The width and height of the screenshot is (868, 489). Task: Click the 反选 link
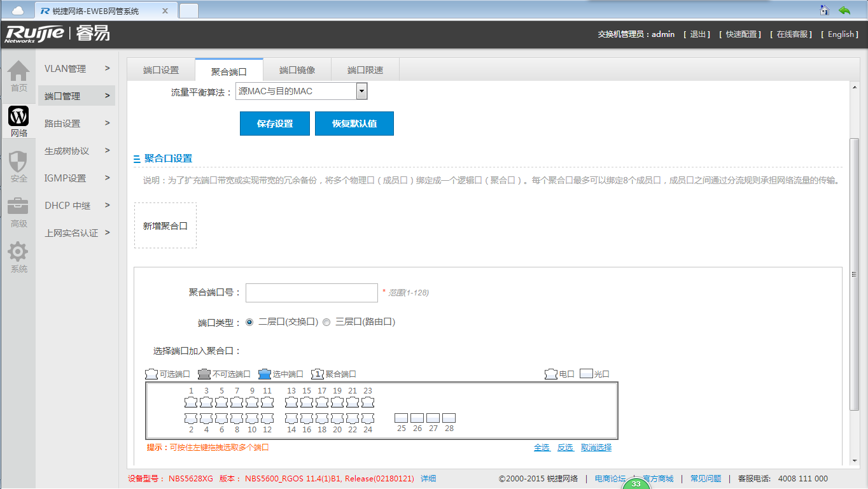[565, 448]
